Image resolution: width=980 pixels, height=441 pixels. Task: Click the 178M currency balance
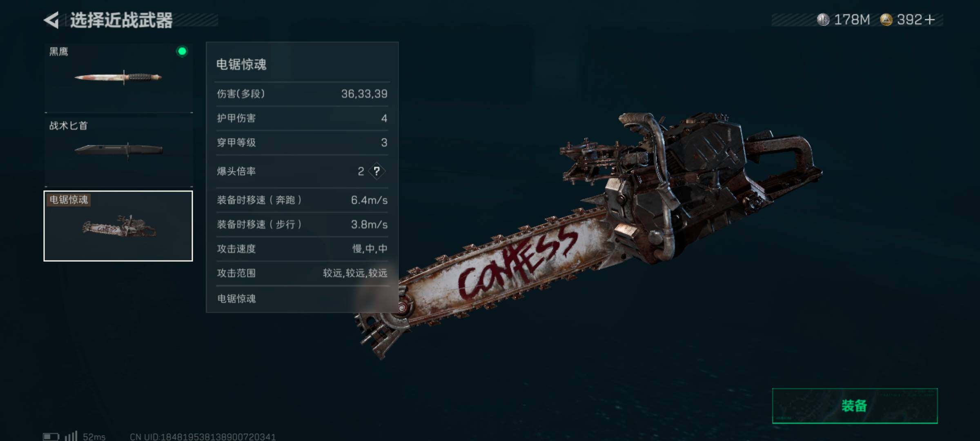pyautogui.click(x=852, y=20)
